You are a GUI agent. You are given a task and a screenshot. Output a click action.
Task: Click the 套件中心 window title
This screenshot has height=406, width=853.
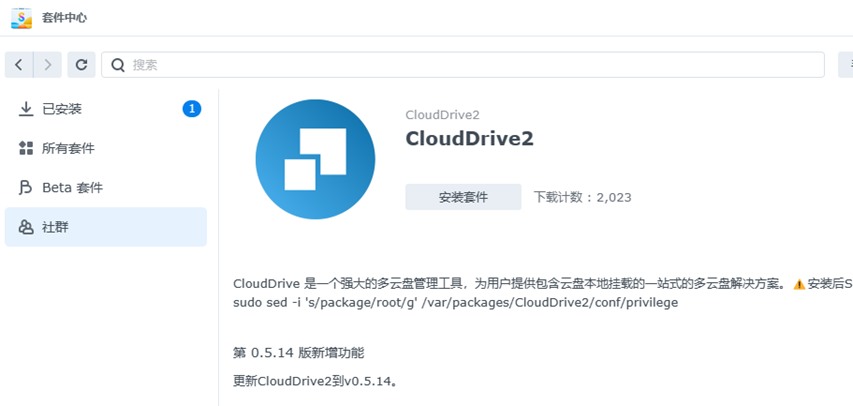64,18
